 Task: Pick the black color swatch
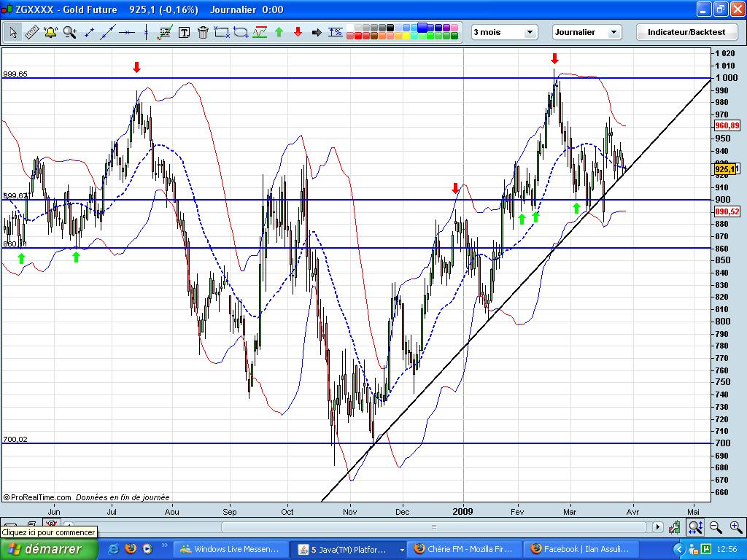tap(390, 28)
